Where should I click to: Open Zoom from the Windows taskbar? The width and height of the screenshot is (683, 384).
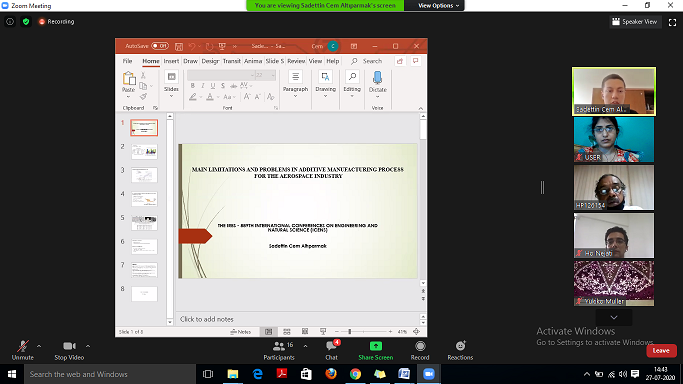click(x=429, y=374)
